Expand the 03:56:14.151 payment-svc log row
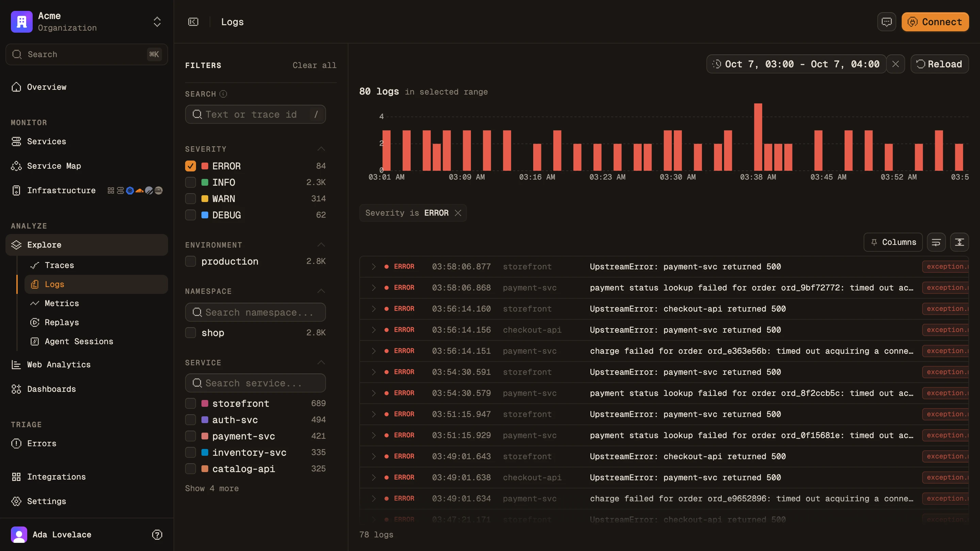The width and height of the screenshot is (980, 551). coord(374,351)
